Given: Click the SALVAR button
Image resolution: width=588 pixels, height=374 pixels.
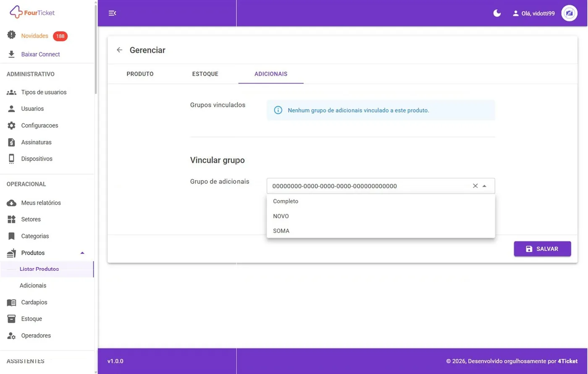Looking at the screenshot, I should click(x=542, y=249).
